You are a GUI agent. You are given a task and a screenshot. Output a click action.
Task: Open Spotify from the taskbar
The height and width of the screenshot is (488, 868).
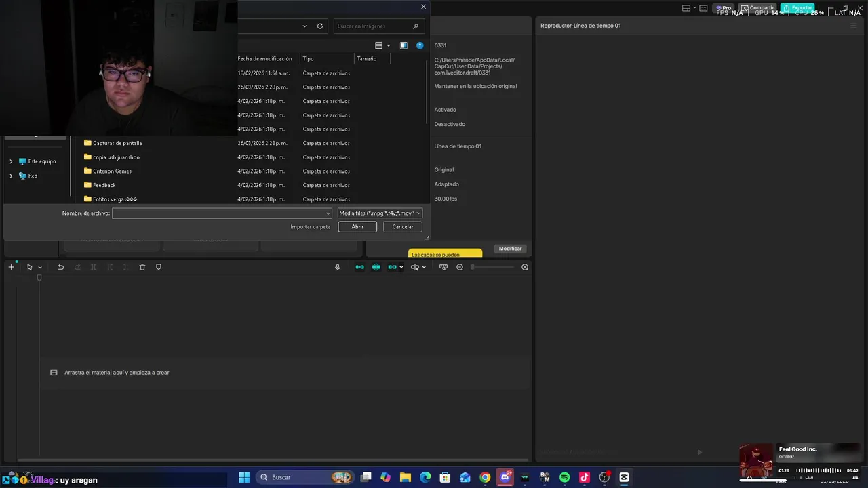click(564, 477)
